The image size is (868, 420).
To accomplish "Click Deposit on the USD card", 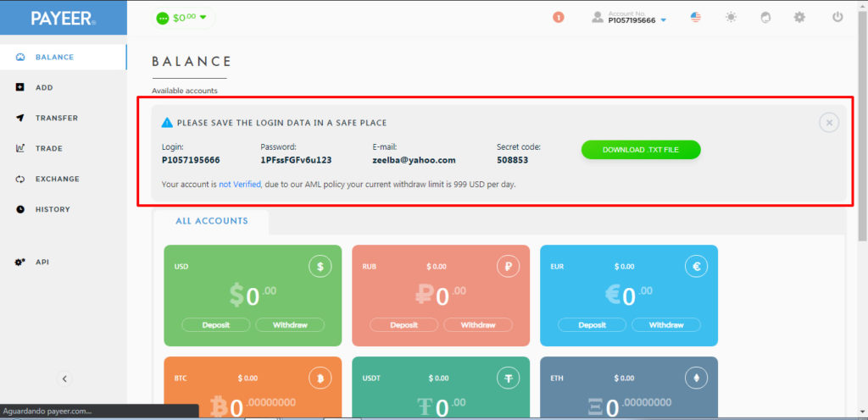I will [x=216, y=325].
